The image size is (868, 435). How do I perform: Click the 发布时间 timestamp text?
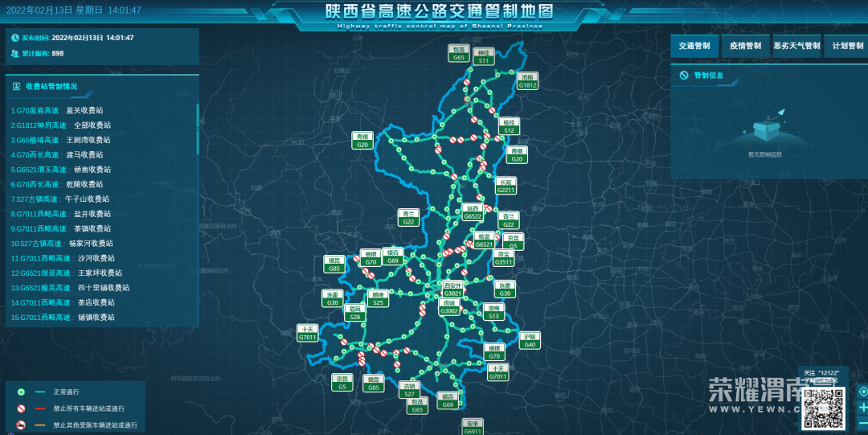[x=72, y=39]
